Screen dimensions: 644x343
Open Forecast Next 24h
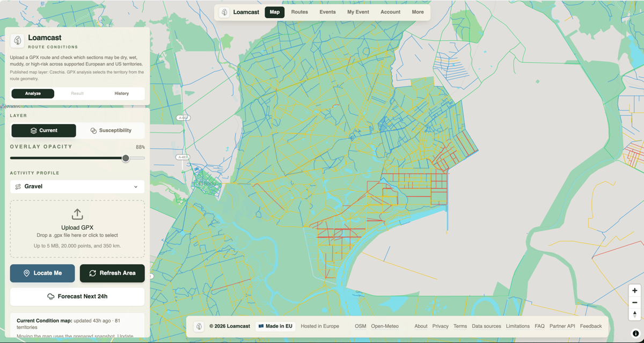point(77,296)
